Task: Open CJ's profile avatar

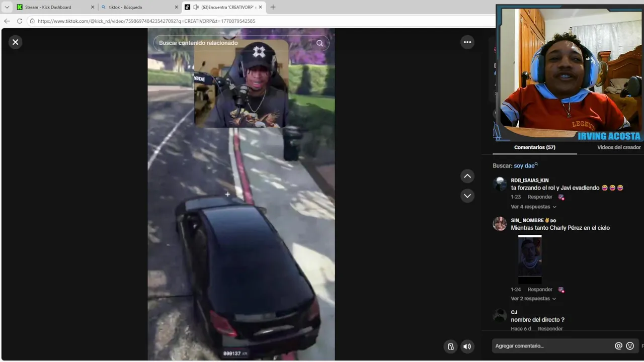Action: pos(500,316)
